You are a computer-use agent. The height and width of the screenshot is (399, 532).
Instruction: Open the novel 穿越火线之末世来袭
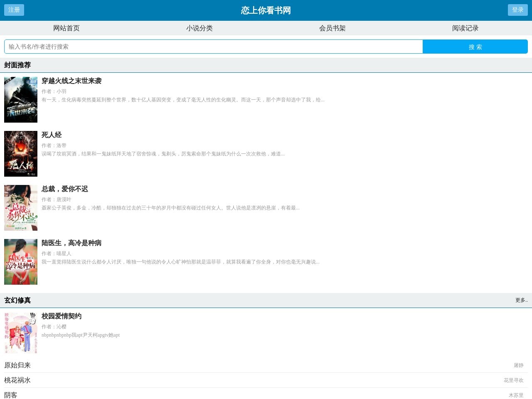pyautogui.click(x=72, y=81)
